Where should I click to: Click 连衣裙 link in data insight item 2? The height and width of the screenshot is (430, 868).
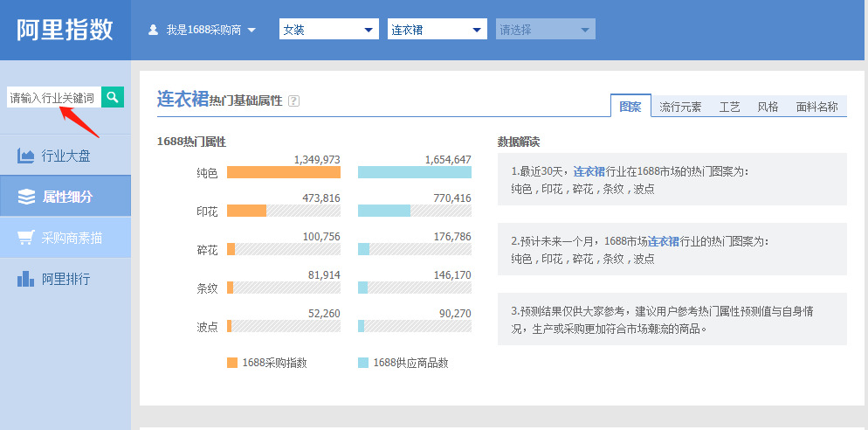663,241
